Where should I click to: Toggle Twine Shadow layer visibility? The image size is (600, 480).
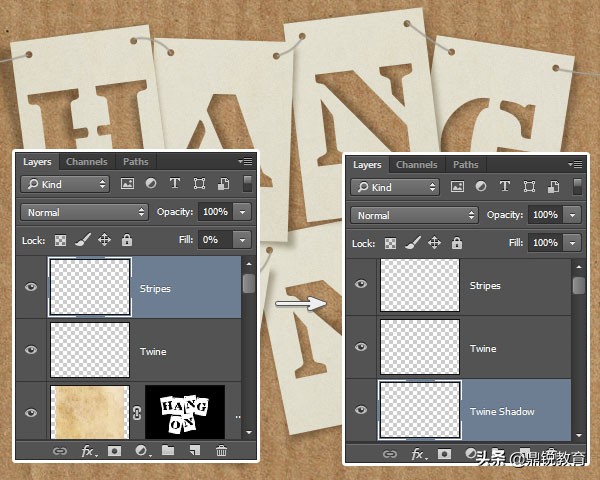[361, 410]
